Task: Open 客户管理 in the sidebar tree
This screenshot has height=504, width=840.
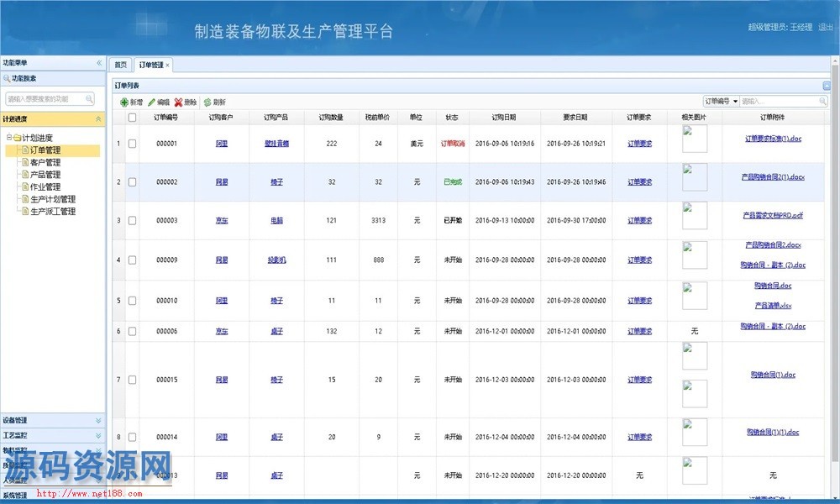Action: [45, 162]
